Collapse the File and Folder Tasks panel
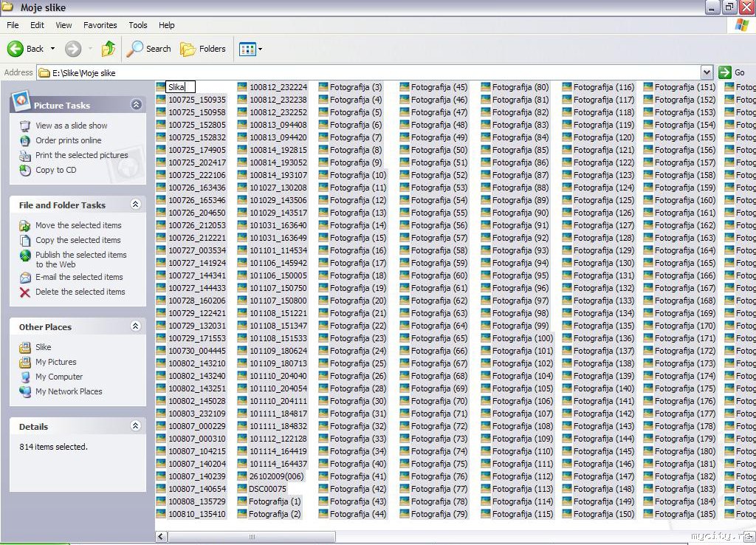Viewport: 756px width, 545px height. 136,205
